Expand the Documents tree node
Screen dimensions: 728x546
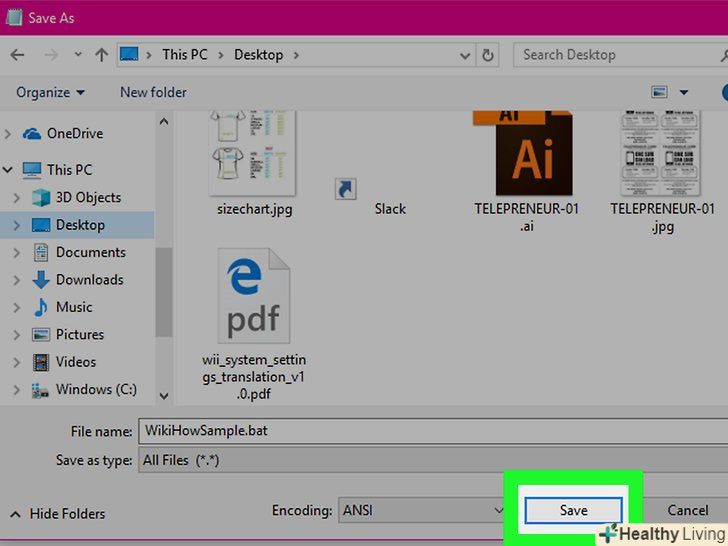click(17, 253)
